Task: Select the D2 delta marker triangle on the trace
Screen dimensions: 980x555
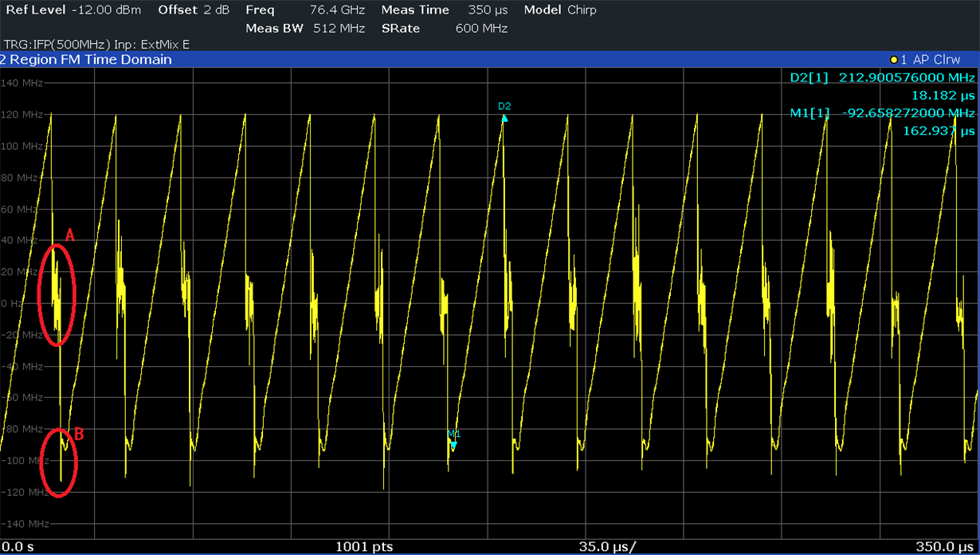Action: coord(504,118)
